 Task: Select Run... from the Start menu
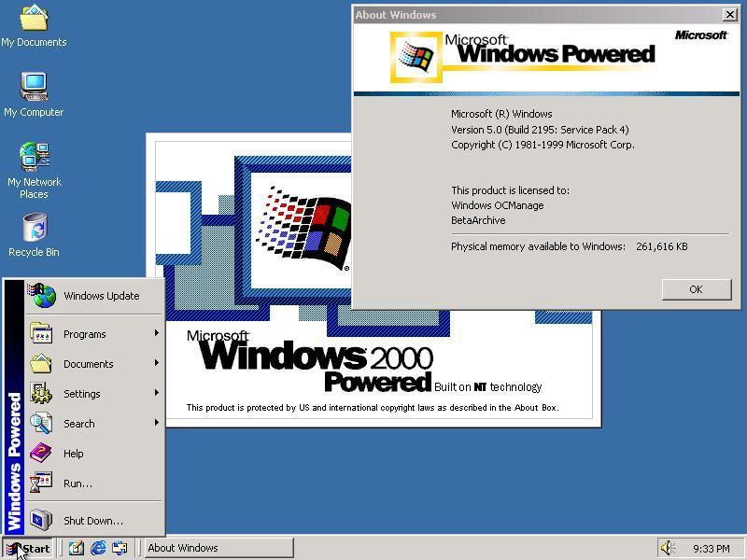(x=94, y=483)
